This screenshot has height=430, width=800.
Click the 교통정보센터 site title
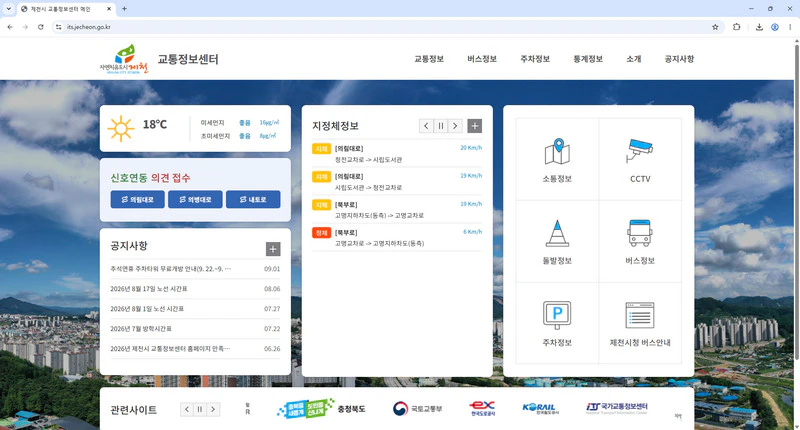click(x=188, y=59)
